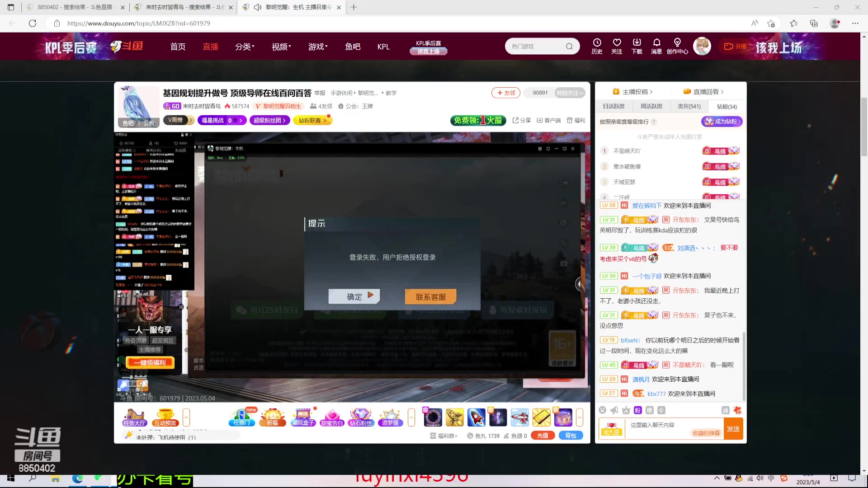Click the 成为钻粉 button
868x488 pixels.
click(x=722, y=121)
